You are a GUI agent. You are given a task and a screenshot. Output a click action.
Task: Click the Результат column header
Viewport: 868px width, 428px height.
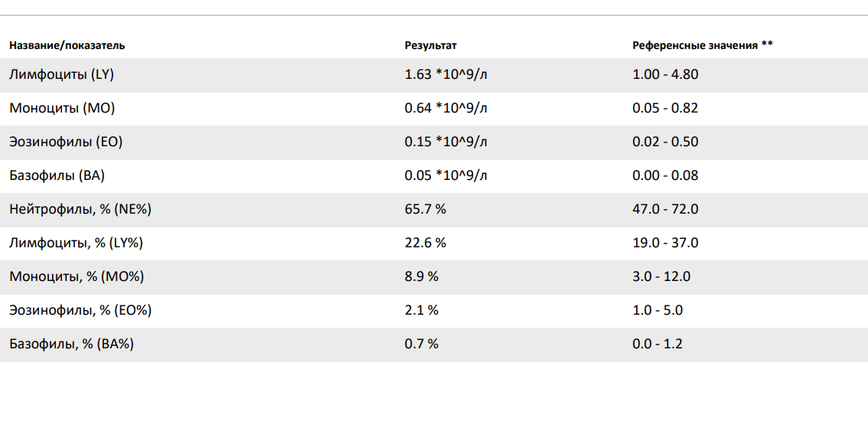pyautogui.click(x=430, y=45)
